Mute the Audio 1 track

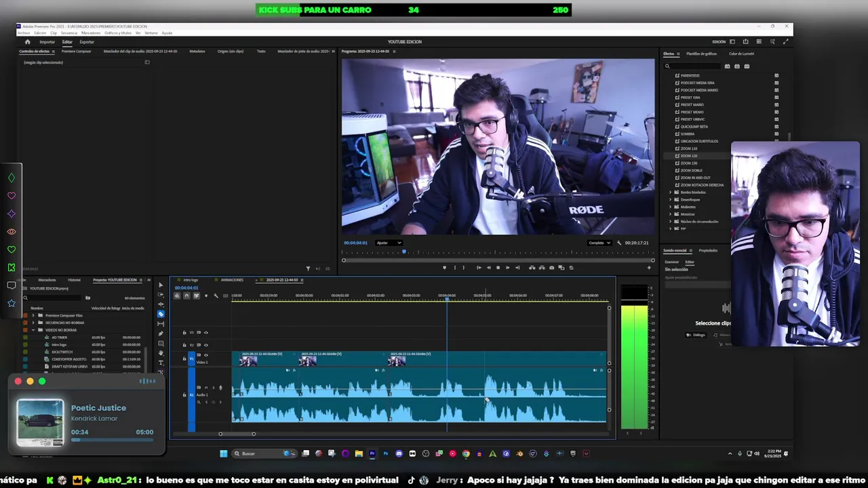tap(205, 388)
